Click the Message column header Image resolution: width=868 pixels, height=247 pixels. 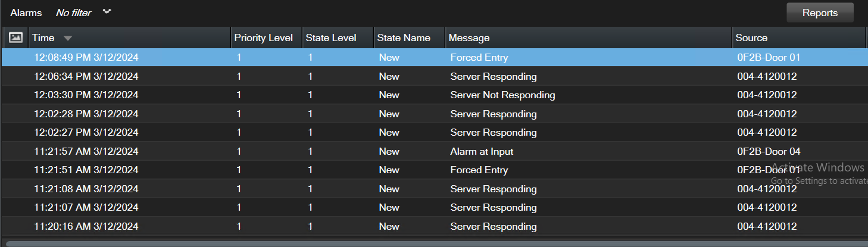pos(469,37)
